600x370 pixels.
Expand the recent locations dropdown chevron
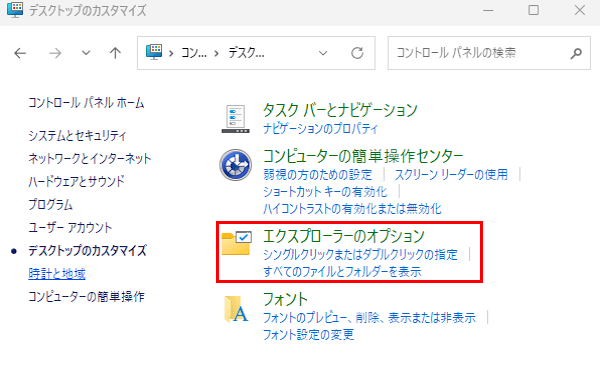[86, 53]
